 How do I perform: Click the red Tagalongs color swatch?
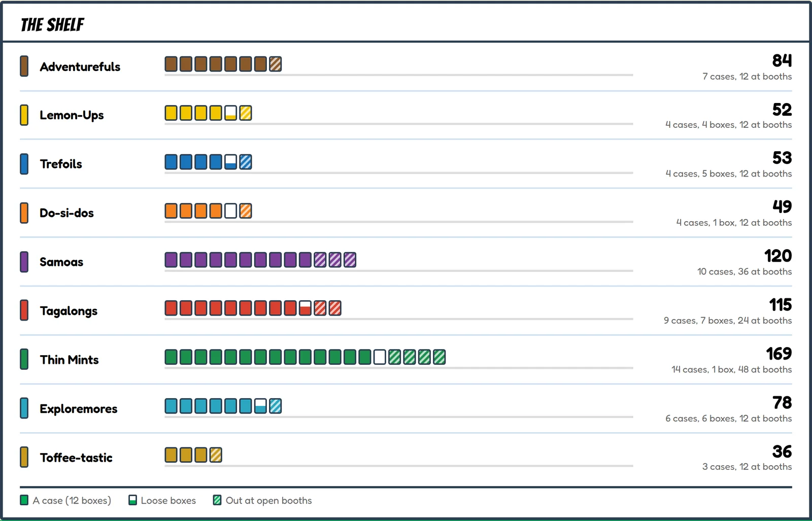(24, 310)
